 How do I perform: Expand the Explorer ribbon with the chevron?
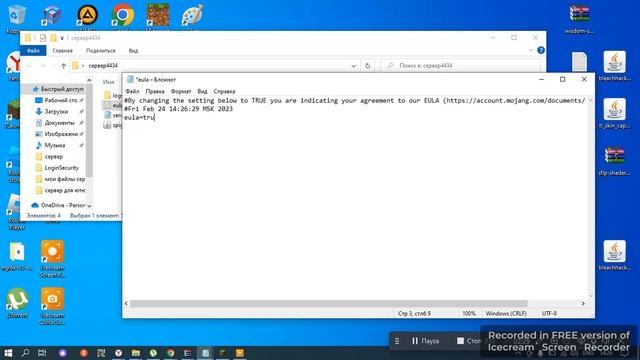531,50
